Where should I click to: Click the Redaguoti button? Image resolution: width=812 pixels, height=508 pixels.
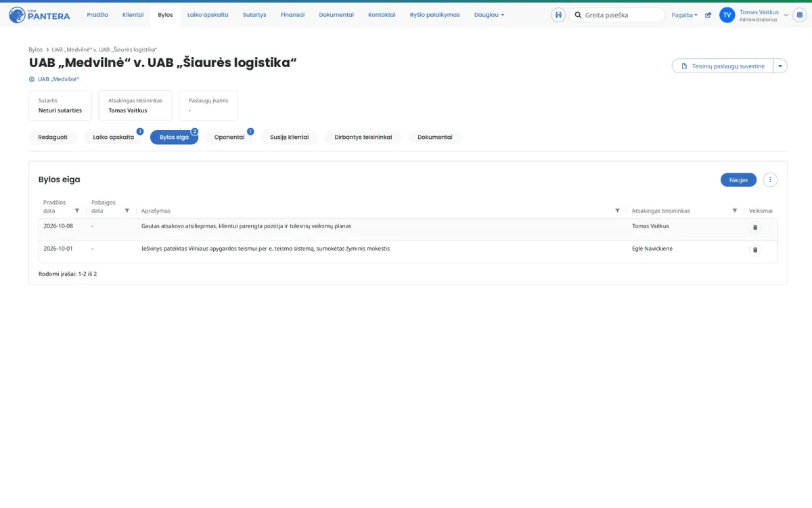[53, 137]
